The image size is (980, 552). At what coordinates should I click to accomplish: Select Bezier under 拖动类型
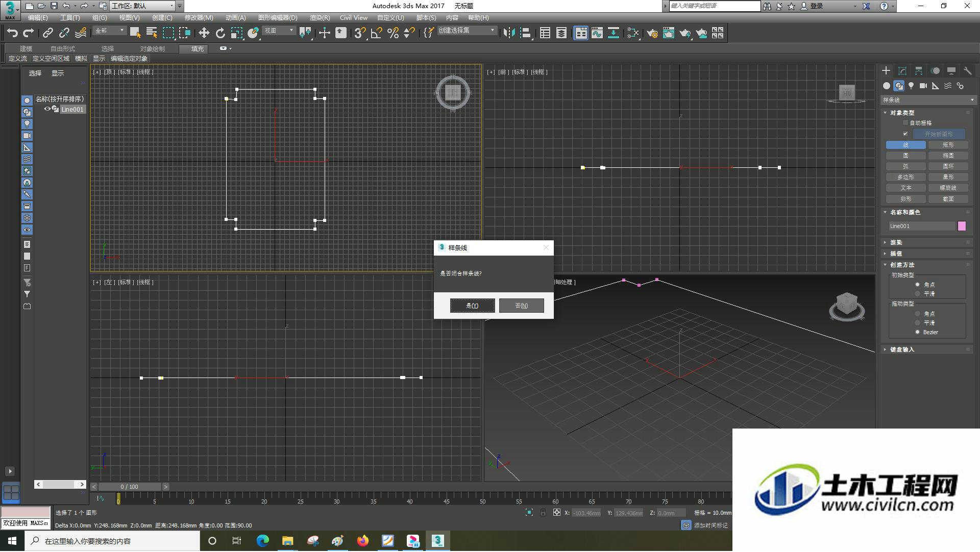917,333
